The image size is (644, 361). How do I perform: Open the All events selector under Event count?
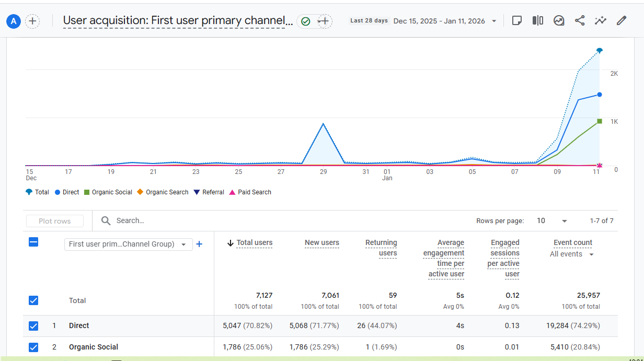coord(571,254)
